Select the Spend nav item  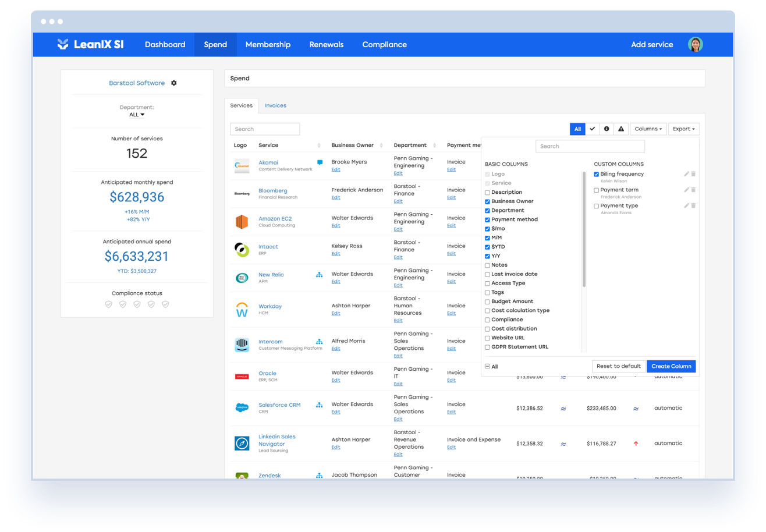point(215,45)
